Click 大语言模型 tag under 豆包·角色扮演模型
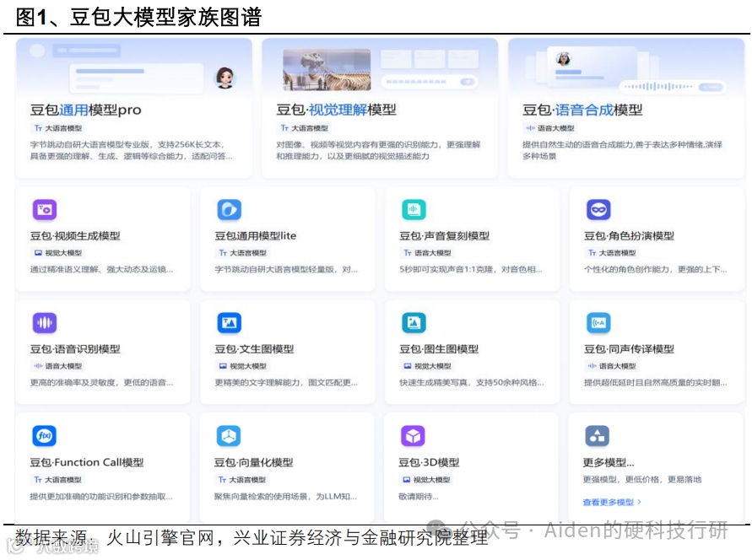The height and width of the screenshot is (560, 752). tap(612, 252)
